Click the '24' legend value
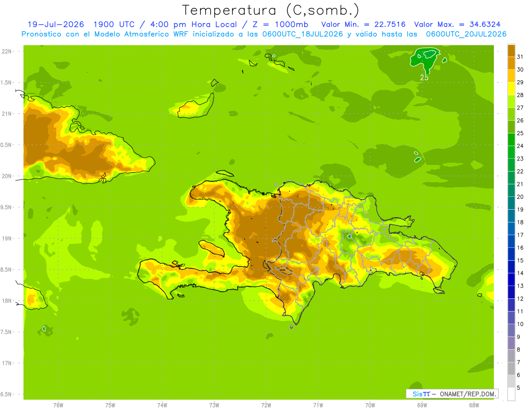Image resolution: width=532 pixels, height=411 pixels. [x=520, y=145]
